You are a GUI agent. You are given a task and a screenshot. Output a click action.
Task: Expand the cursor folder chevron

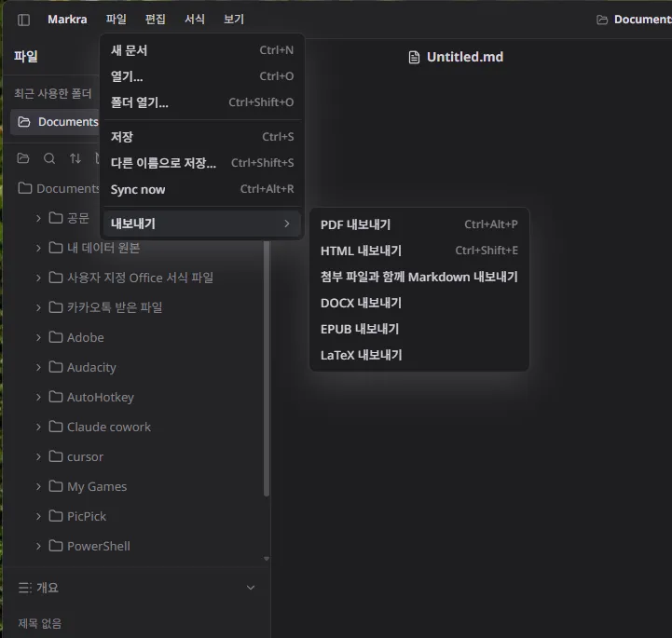click(38, 456)
